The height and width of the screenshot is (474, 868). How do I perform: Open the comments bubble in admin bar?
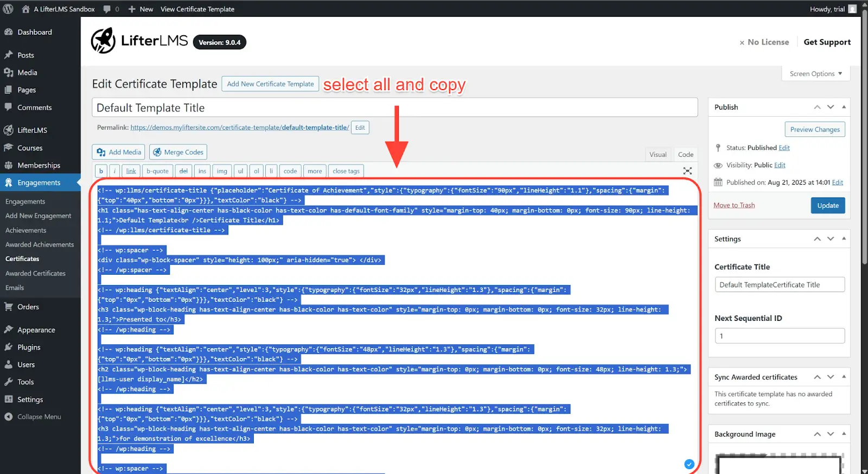(x=107, y=9)
